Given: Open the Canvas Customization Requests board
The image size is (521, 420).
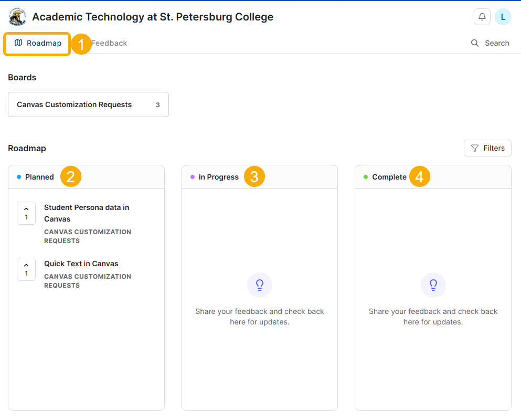Looking at the screenshot, I should pos(88,104).
